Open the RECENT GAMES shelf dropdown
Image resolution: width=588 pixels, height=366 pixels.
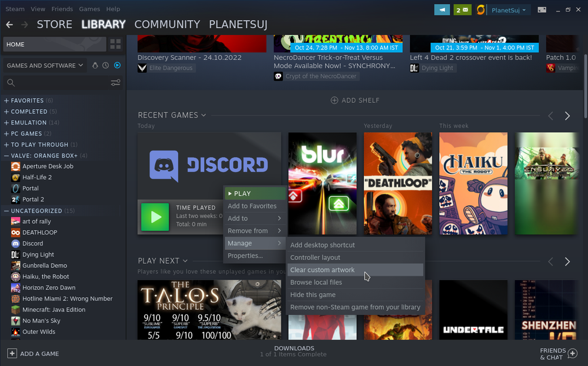[x=172, y=115]
